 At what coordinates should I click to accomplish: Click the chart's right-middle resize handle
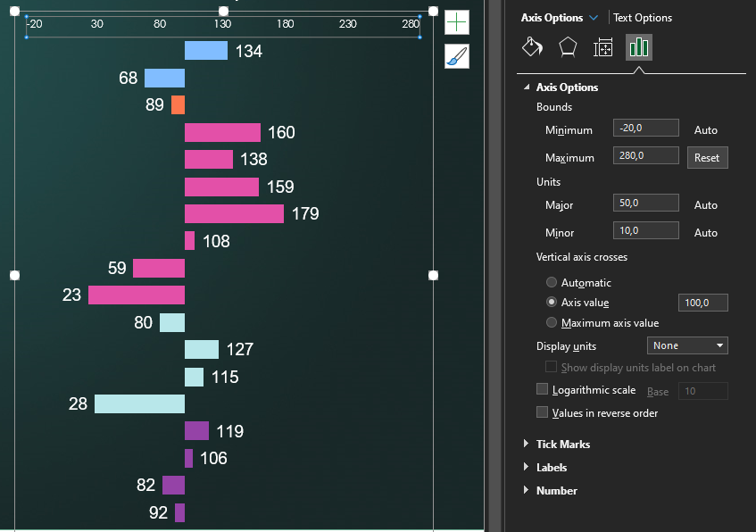[x=433, y=275]
